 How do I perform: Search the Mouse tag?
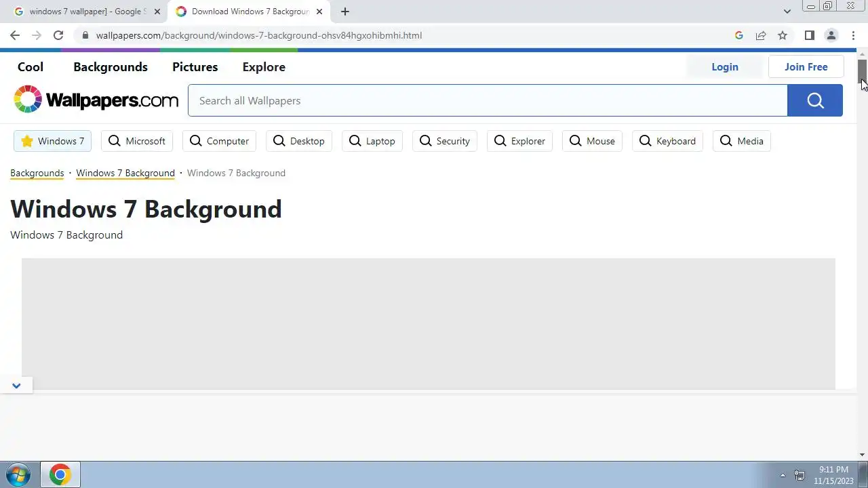pyautogui.click(x=592, y=141)
